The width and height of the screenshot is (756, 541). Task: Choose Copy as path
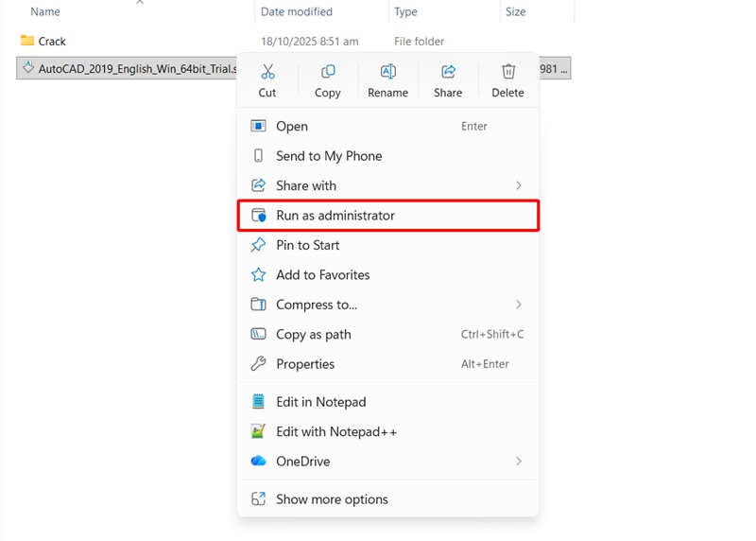[x=388, y=335]
